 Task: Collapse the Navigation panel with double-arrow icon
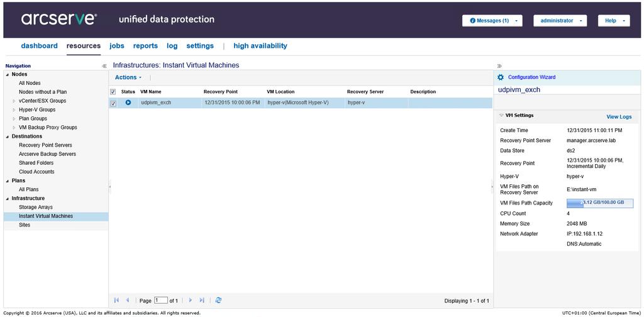pos(104,66)
